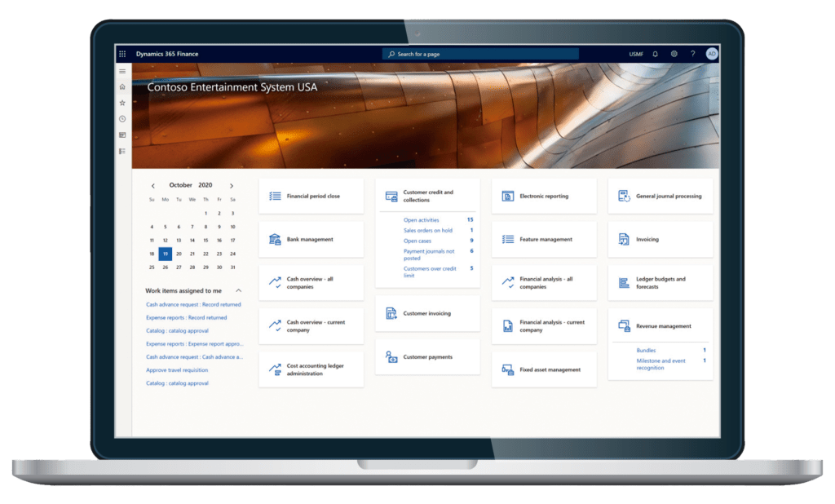Open Financial analysis - all companies workspace
Viewport: 835px width, 504px height.
pyautogui.click(x=544, y=283)
